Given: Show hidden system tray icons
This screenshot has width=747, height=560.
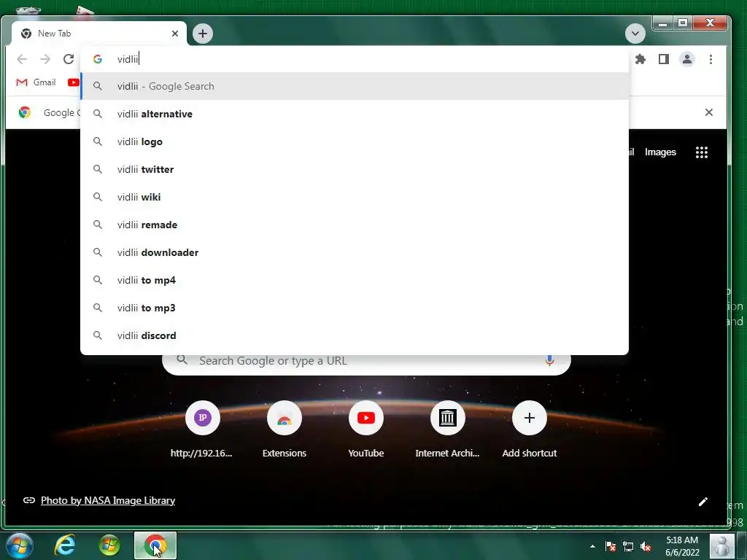Looking at the screenshot, I should (x=592, y=546).
